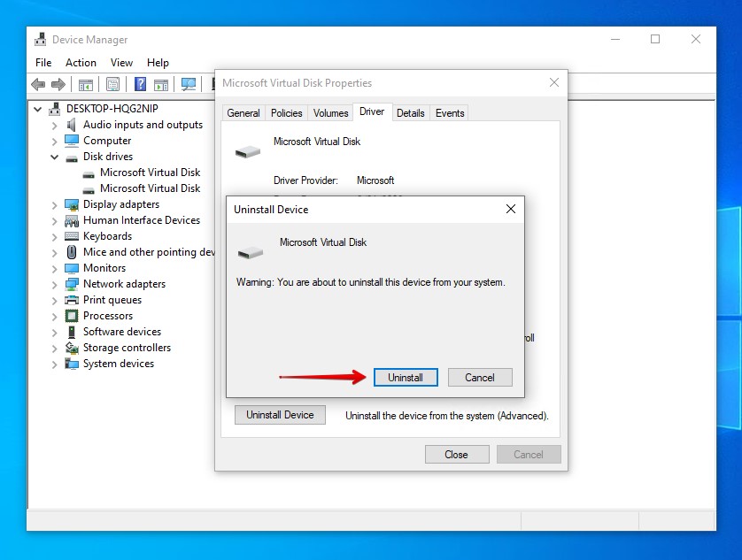Screen dimensions: 742x560
Task: Expand Human Interface Devices category
Action: (54, 221)
